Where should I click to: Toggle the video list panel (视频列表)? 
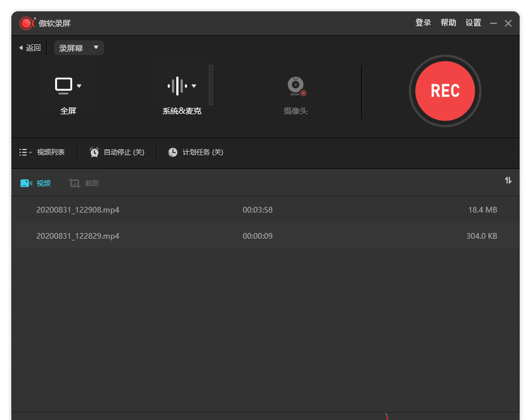[x=42, y=152]
